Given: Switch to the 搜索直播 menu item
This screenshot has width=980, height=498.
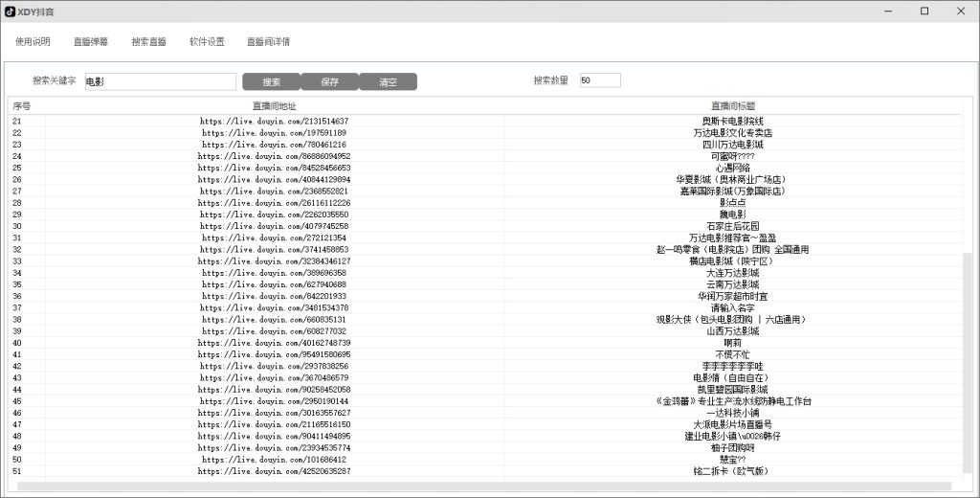Looking at the screenshot, I should pyautogui.click(x=148, y=42).
